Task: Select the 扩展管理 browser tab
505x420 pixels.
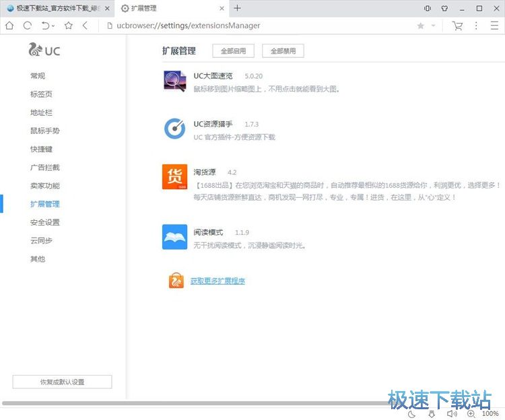Action: [172, 8]
